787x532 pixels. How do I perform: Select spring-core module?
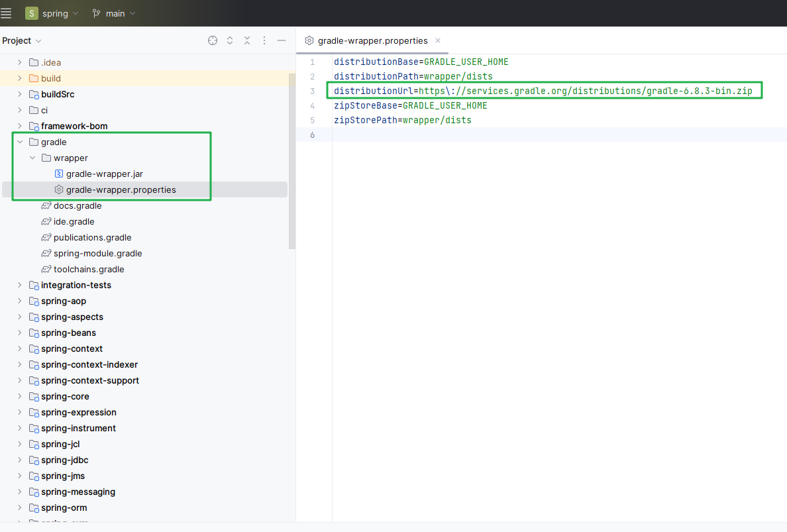tap(65, 396)
